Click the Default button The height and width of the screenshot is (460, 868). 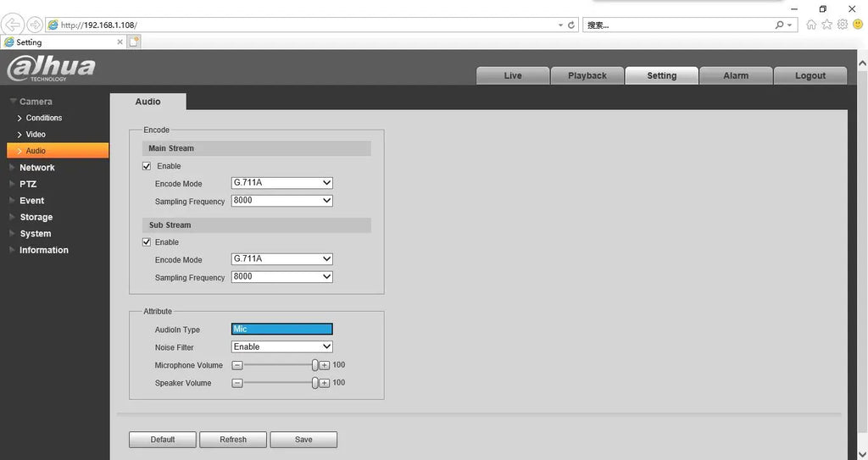(x=163, y=440)
